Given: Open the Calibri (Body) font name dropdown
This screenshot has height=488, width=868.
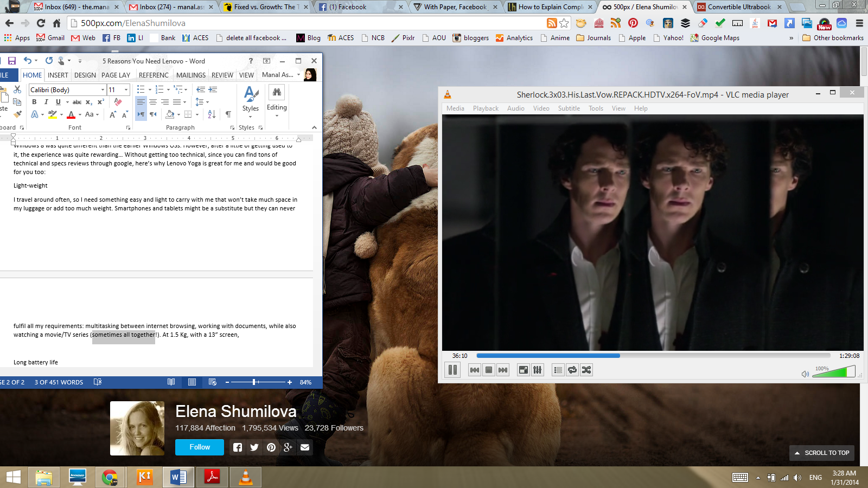Looking at the screenshot, I should pos(103,89).
